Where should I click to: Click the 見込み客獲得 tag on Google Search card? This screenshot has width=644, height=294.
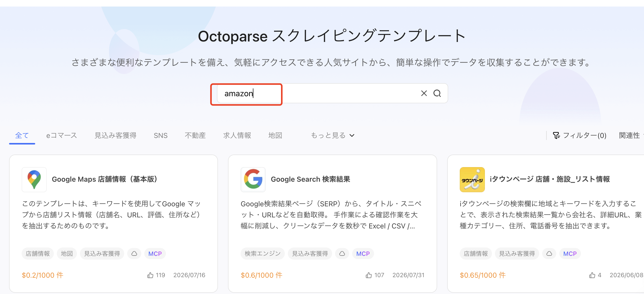coord(310,254)
